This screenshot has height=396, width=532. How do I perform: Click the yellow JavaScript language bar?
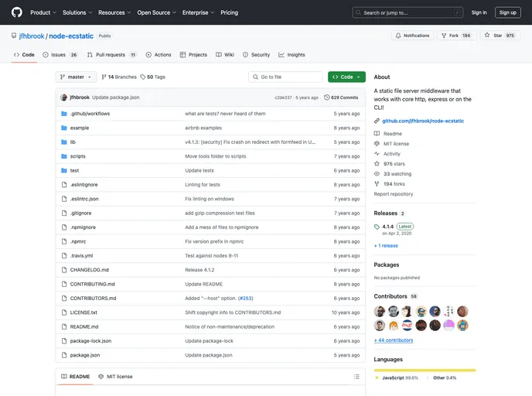coord(425,370)
